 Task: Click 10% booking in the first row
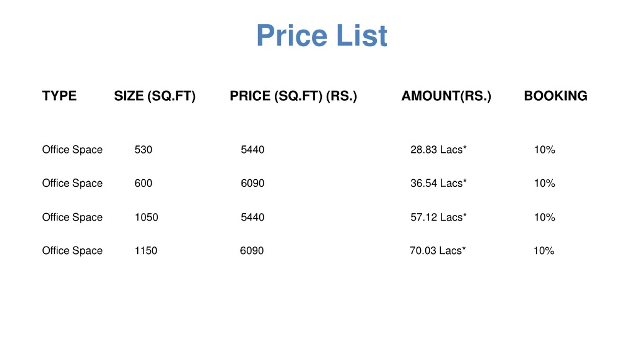pyautogui.click(x=545, y=150)
